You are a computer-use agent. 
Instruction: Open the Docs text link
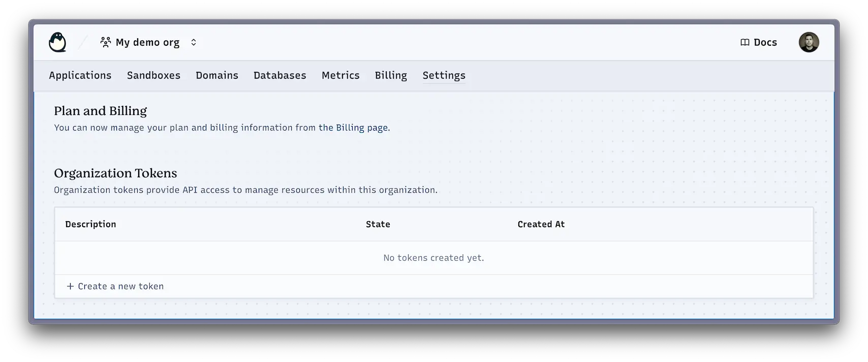pos(765,43)
